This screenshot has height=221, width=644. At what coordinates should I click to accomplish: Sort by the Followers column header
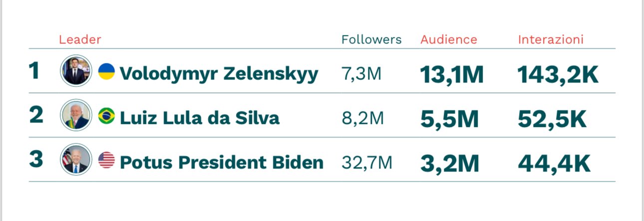[371, 39]
